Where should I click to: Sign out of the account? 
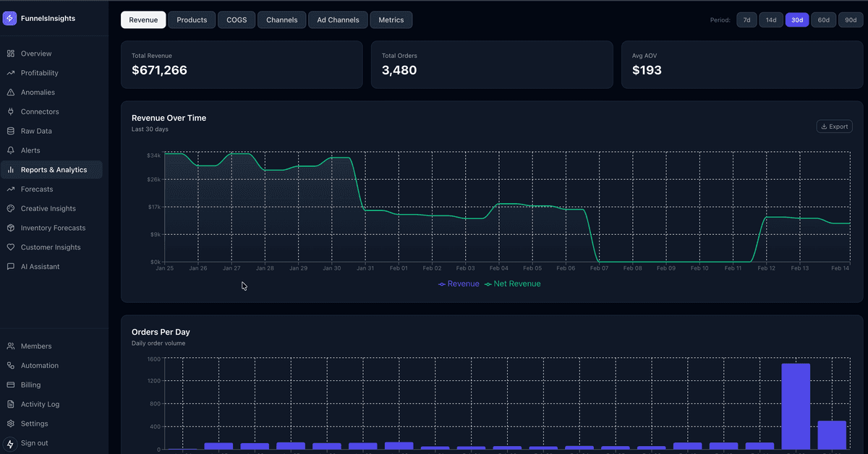34,443
